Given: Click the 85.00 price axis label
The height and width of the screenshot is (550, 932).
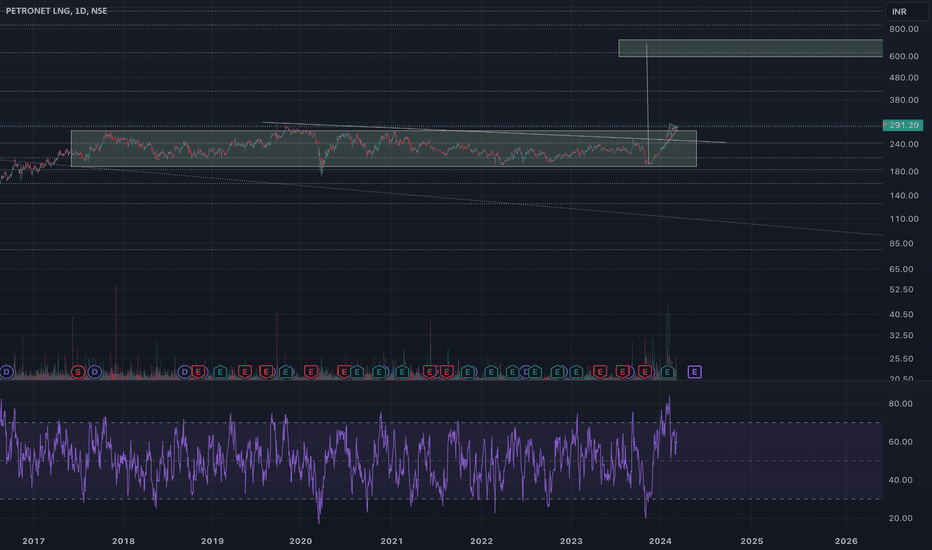Looking at the screenshot, I should 901,243.
